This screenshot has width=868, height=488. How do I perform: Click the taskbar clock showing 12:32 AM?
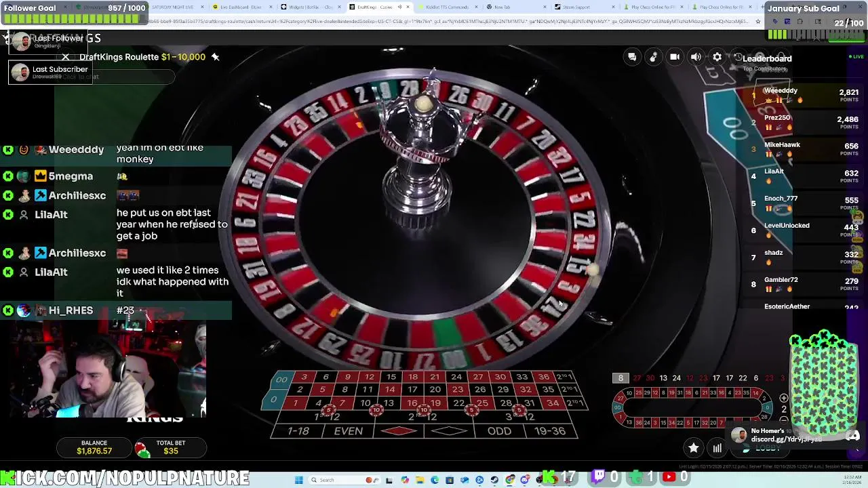[x=853, y=480]
